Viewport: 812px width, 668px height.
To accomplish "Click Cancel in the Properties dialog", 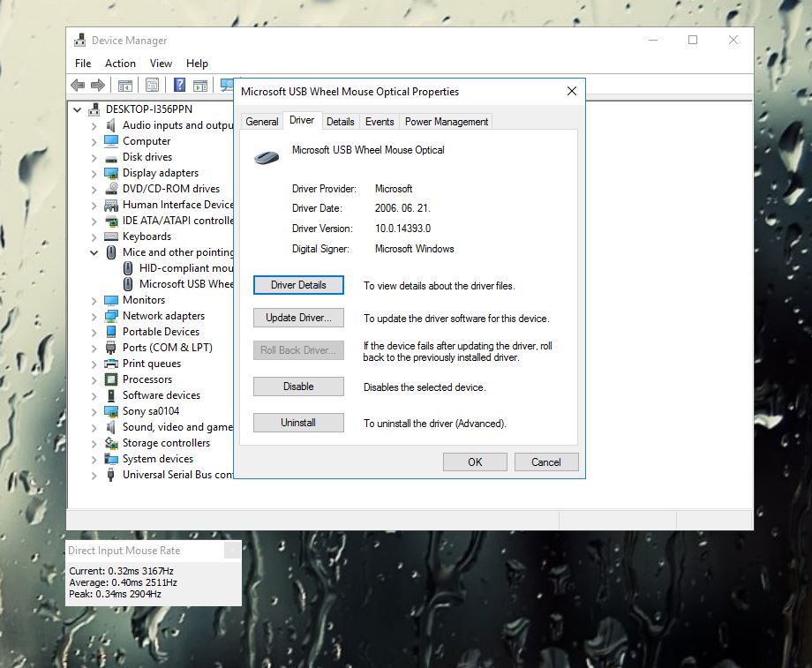I will click(546, 462).
